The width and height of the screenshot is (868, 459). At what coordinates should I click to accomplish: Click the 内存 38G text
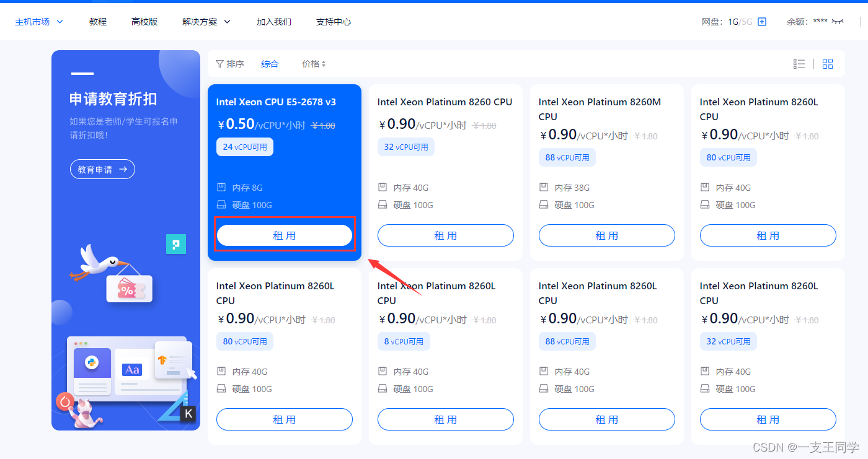point(572,188)
